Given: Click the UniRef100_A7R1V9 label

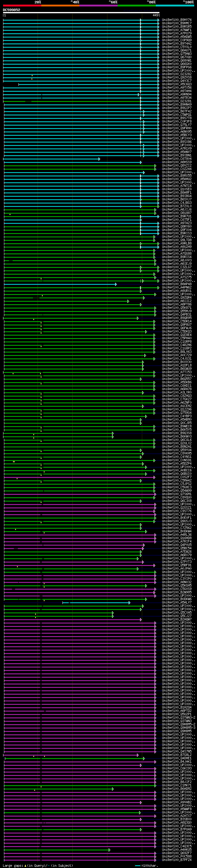Looking at the screenshot, I should click(x=177, y=149).
